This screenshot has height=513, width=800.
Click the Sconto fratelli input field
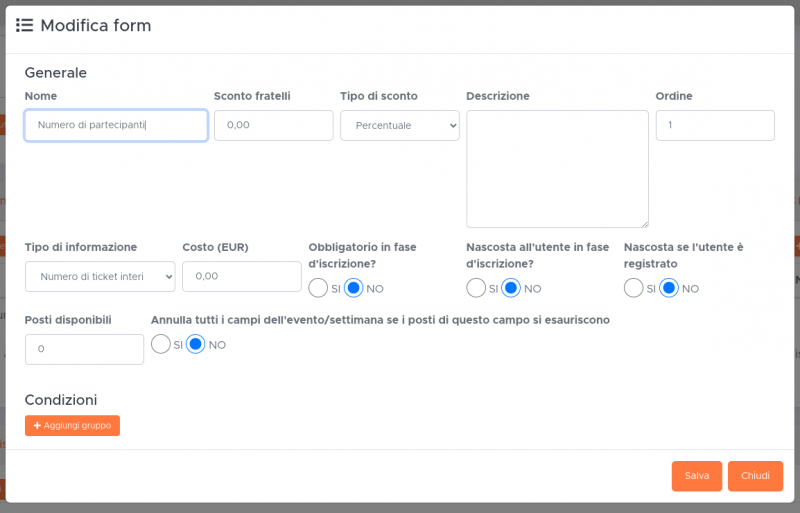[x=273, y=126]
